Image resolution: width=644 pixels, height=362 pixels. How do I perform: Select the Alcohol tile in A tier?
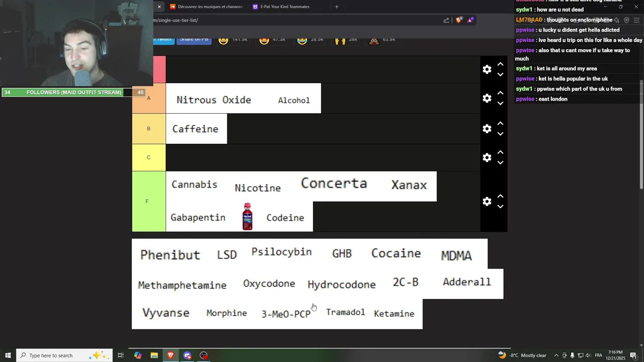294,100
